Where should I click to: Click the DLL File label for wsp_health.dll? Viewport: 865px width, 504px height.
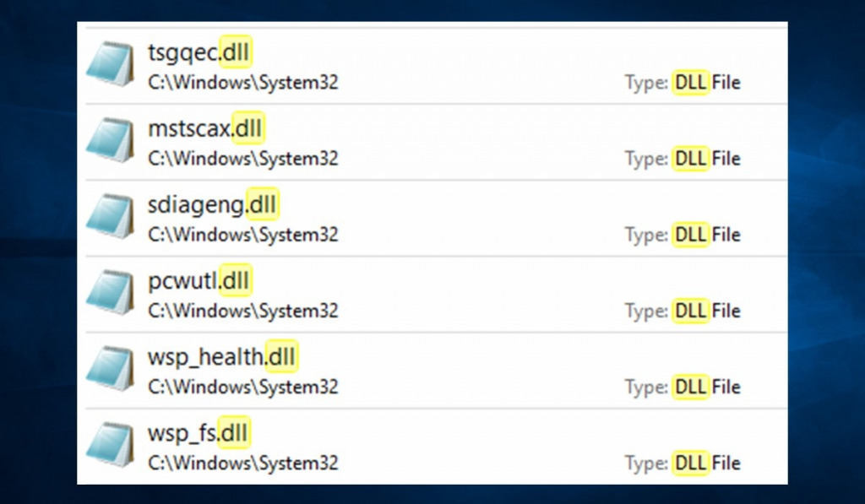coord(708,387)
